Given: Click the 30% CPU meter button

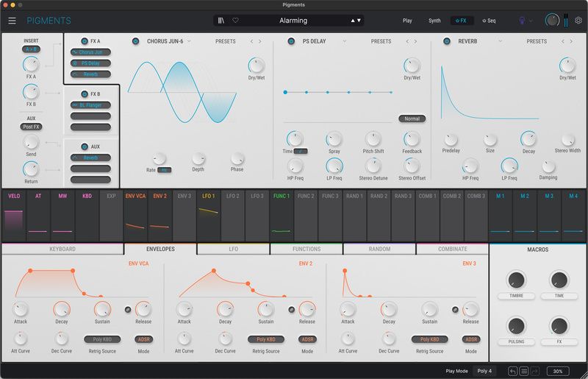Looking at the screenshot, I should click(x=558, y=371).
